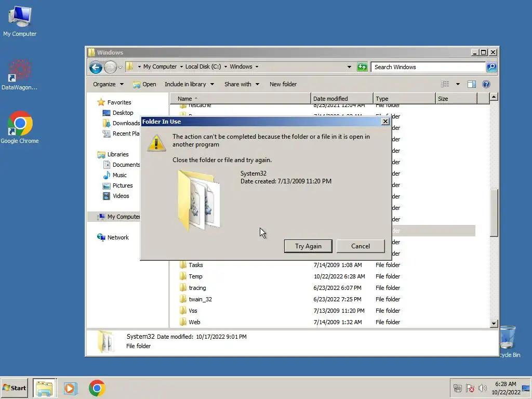Select the twain_32 folder icon
The image size is (532, 399).
(x=183, y=299)
